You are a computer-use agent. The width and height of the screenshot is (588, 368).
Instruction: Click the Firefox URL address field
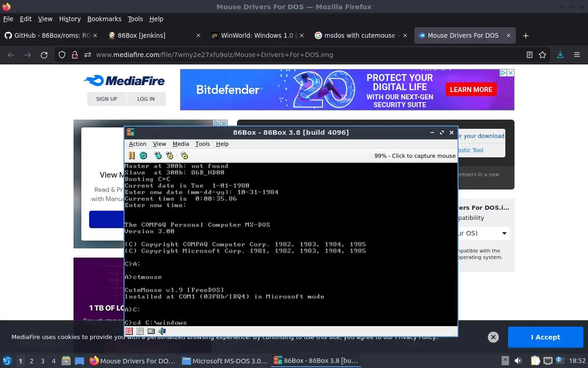303,55
